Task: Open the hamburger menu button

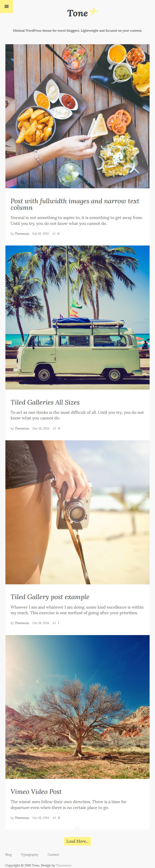Action: pyautogui.click(x=7, y=7)
